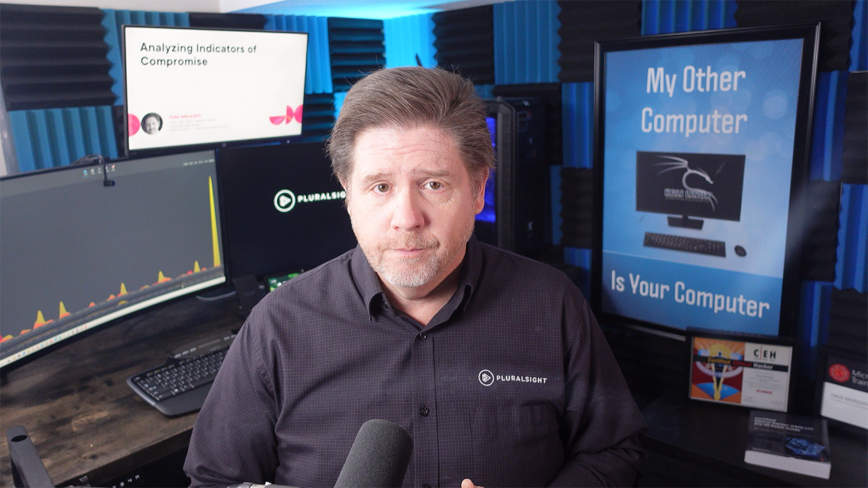Select the circular presenter avatar on the slide

click(151, 123)
